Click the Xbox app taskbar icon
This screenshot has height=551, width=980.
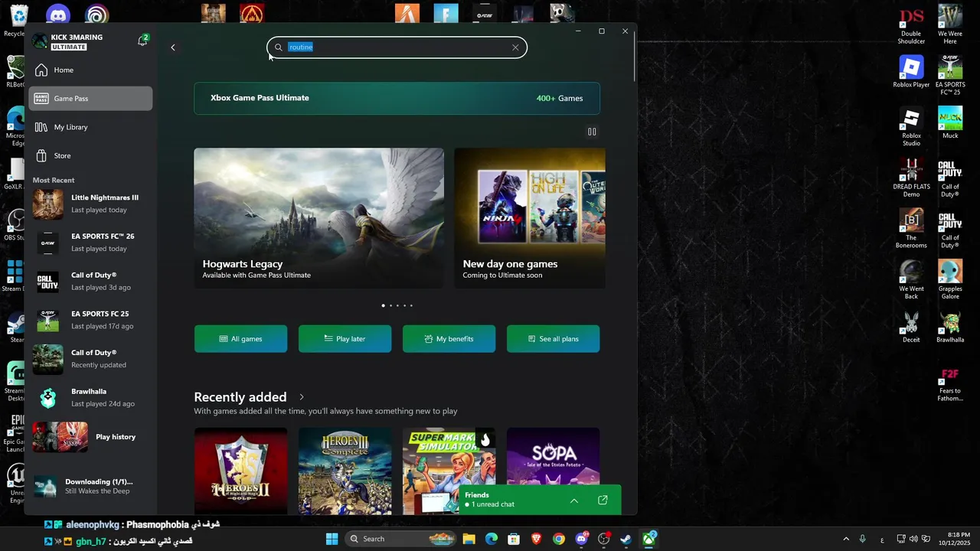coord(648,539)
